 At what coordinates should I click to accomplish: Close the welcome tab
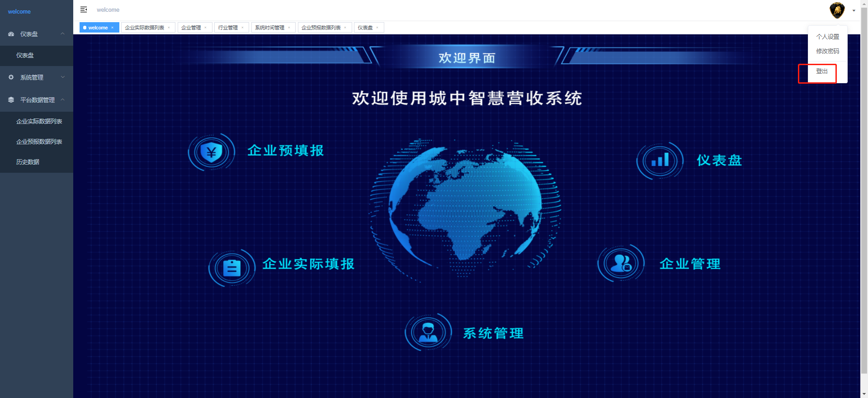[x=113, y=28]
